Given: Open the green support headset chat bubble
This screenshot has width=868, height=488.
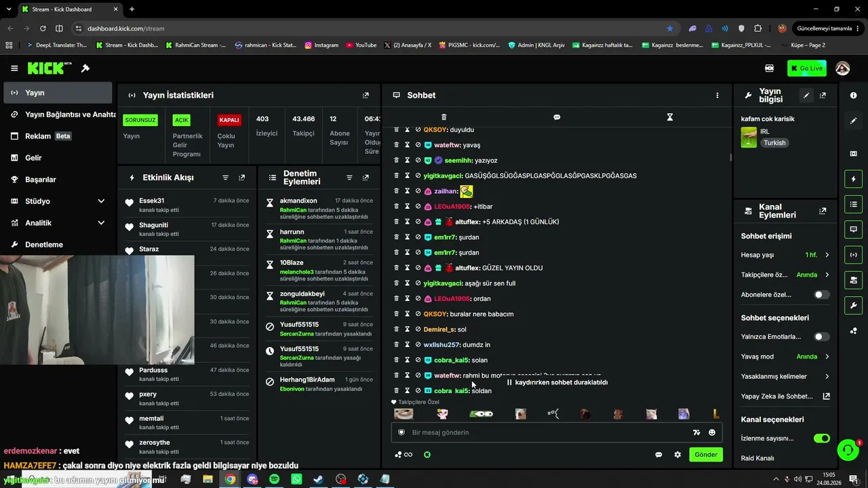Looking at the screenshot, I should [x=848, y=450].
